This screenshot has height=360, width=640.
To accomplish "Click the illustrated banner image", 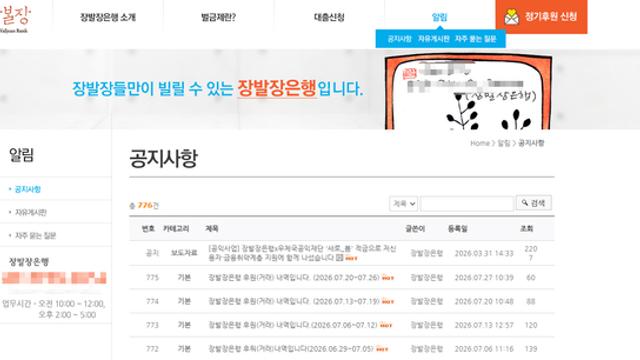I will [x=468, y=93].
